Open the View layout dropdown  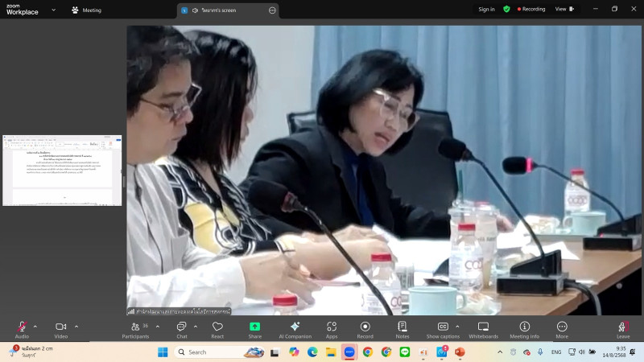(564, 9)
